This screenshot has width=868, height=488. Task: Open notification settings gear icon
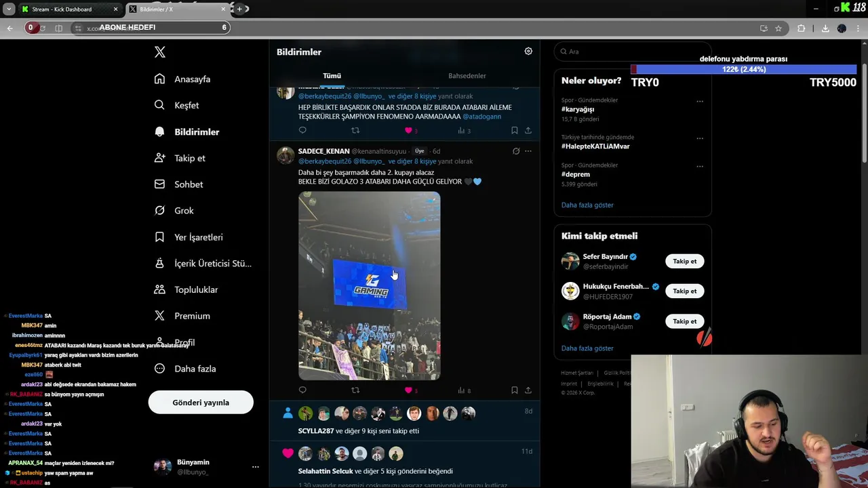[528, 51]
